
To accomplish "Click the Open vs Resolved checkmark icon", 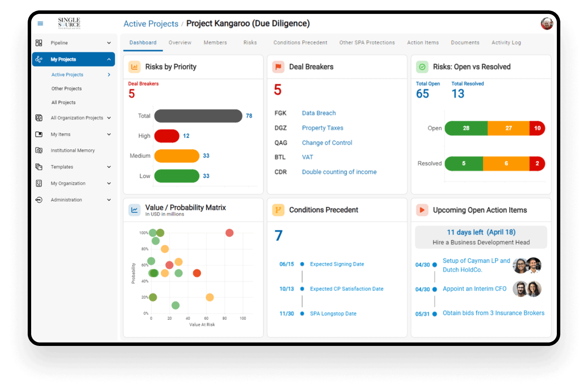I will [422, 67].
